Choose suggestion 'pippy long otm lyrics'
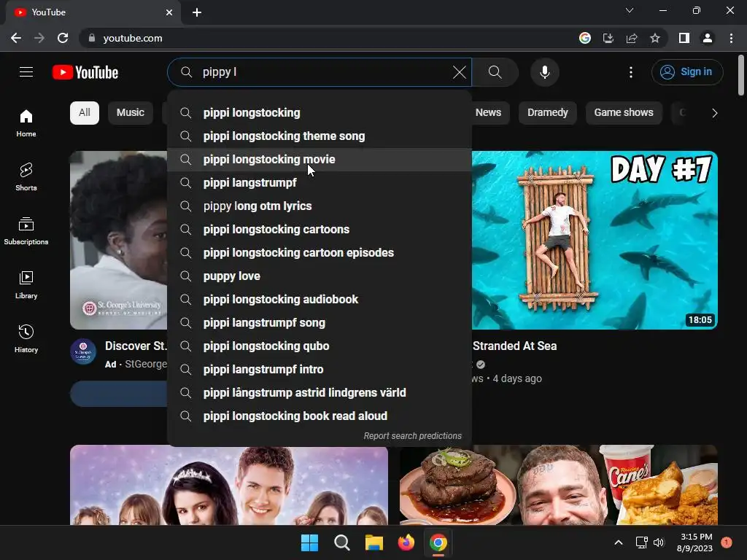Screen dimensions: 747x560 320,206
